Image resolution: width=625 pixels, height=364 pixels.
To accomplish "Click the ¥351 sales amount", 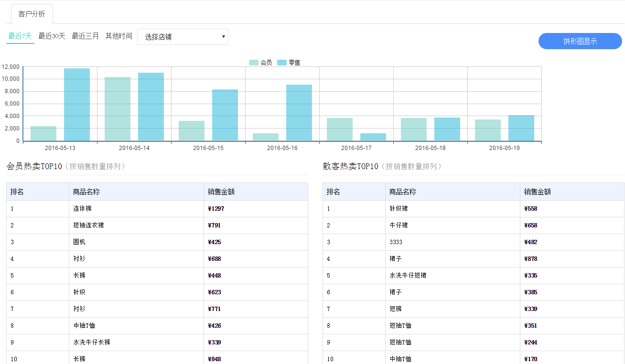I will (531, 326).
